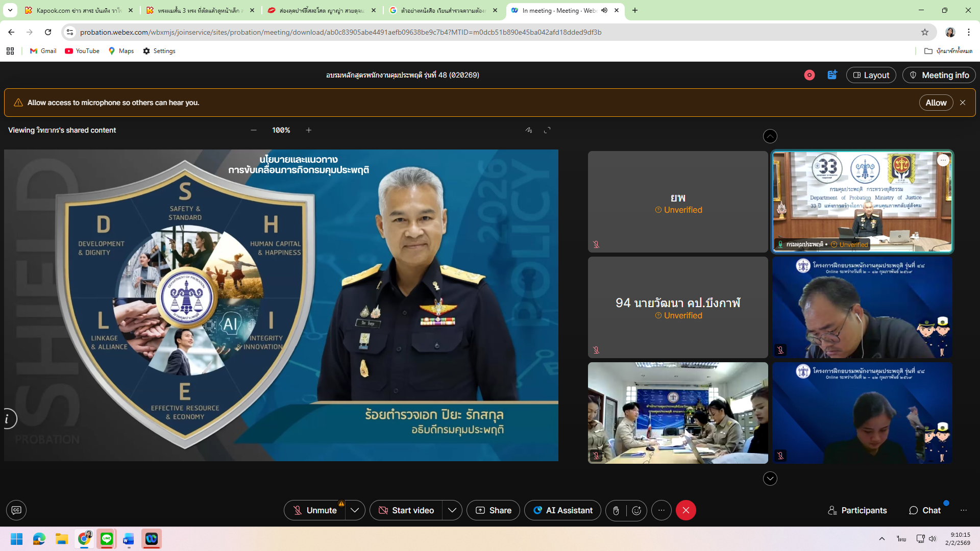
Task: Enter fullscreen for shared content
Action: 547,130
